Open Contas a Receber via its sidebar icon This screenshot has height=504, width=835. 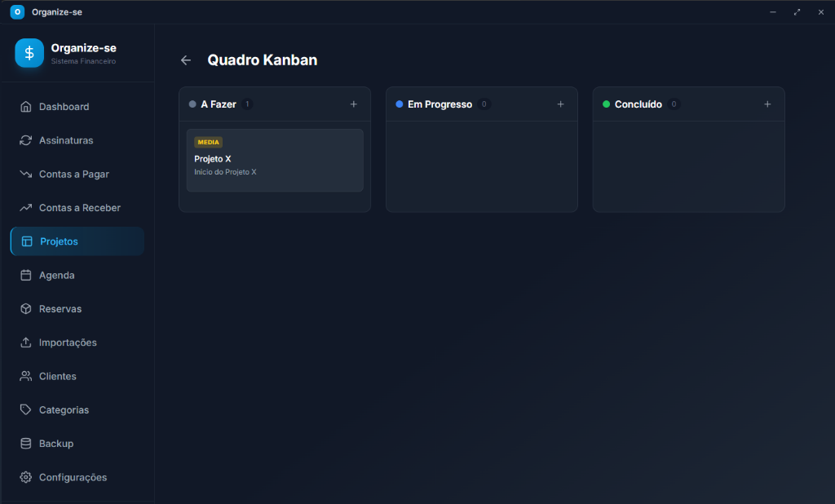point(25,207)
